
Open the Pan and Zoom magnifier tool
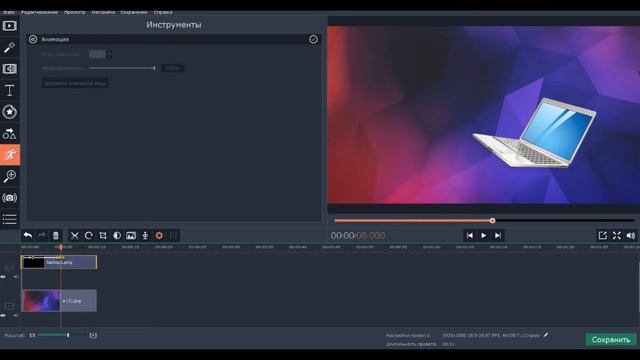[x=9, y=176]
